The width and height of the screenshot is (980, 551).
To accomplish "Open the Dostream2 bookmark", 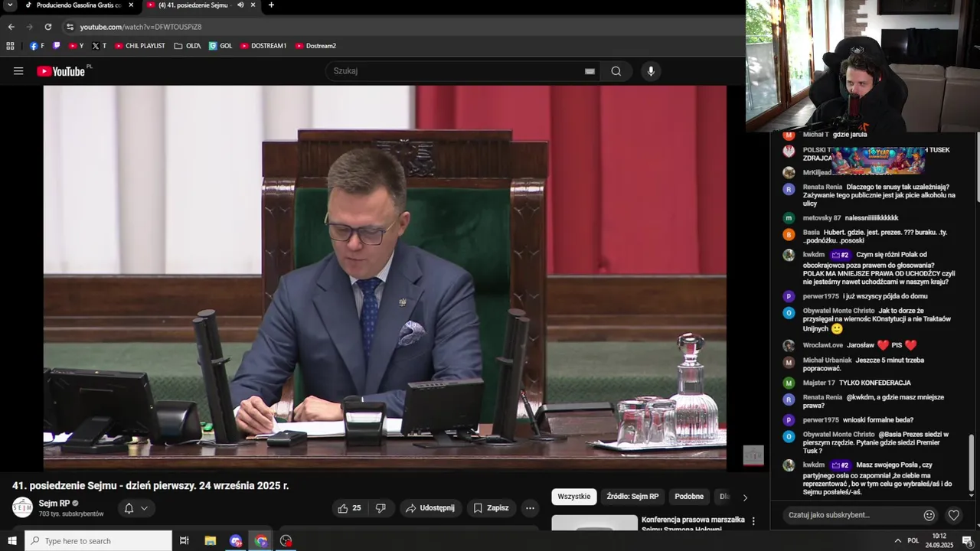I will pyautogui.click(x=315, y=46).
